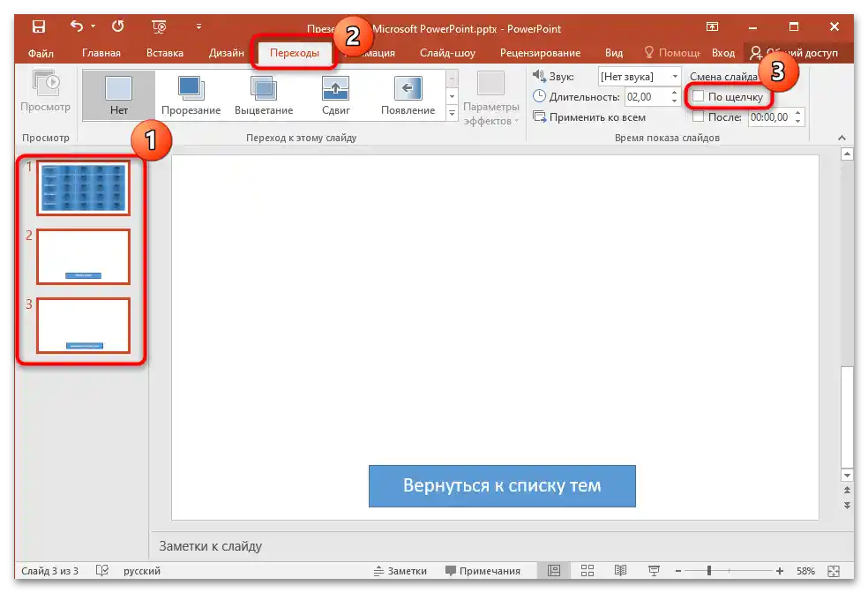Fit slide to current window icon
Image resolution: width=868 pixels, height=593 pixels.
pyautogui.click(x=834, y=571)
